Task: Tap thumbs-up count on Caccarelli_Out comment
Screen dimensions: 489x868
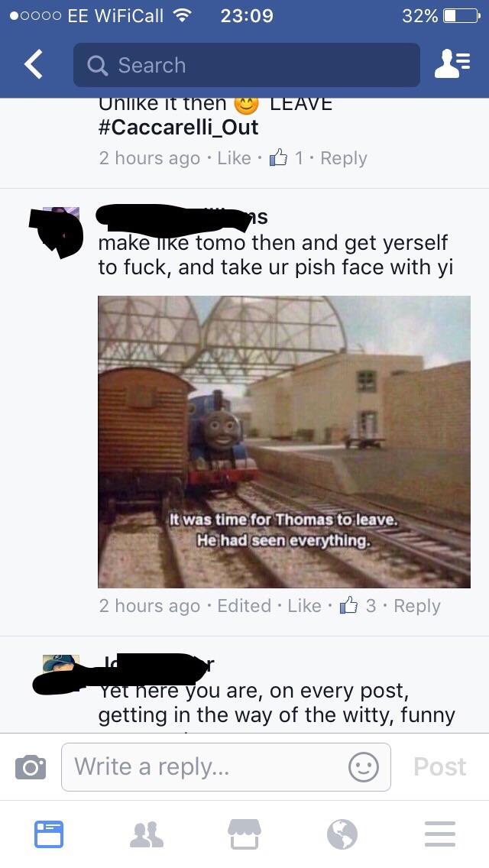Action: tap(287, 157)
